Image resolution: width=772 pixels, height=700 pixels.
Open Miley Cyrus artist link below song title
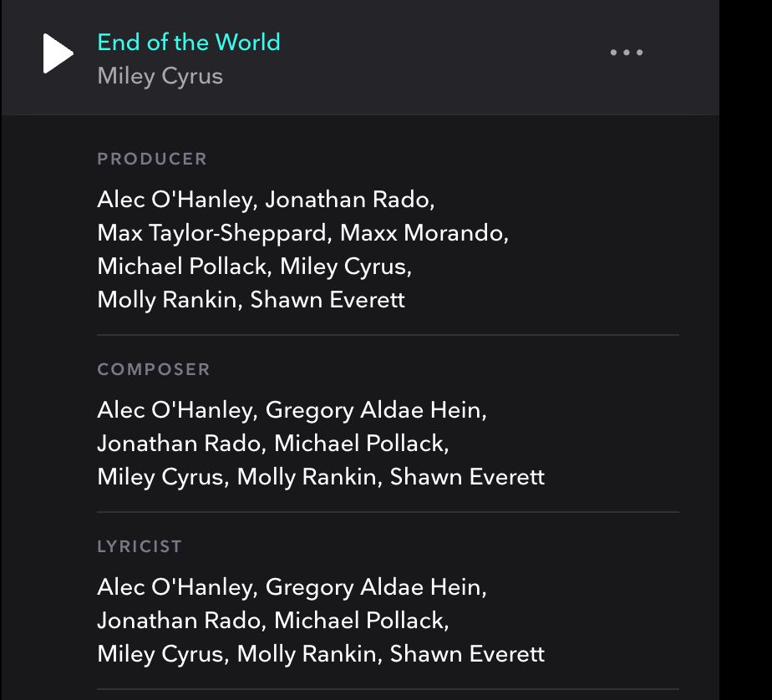tap(160, 77)
